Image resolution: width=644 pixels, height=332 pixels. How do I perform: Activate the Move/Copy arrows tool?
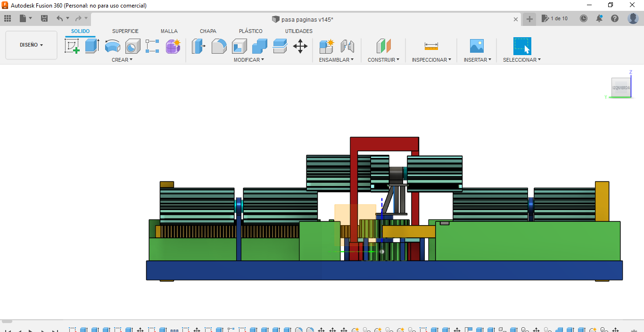300,46
